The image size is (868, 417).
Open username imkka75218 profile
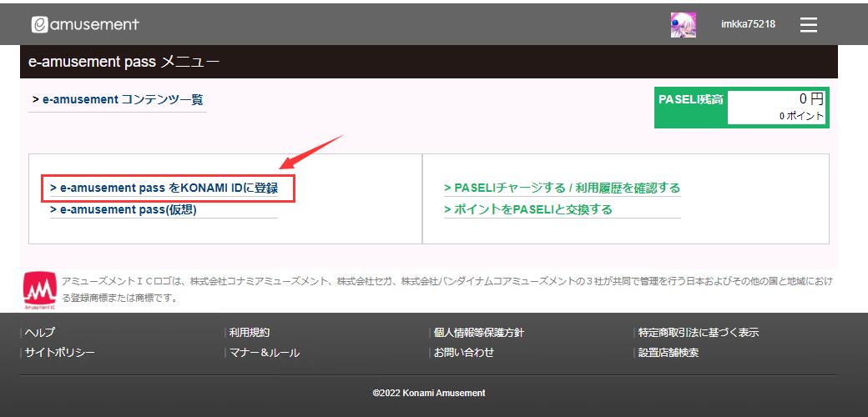(x=748, y=24)
